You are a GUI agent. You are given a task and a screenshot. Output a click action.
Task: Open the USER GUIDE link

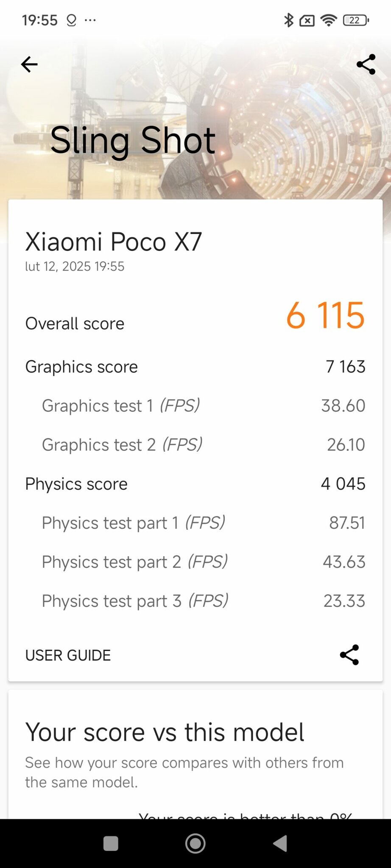[68, 655]
